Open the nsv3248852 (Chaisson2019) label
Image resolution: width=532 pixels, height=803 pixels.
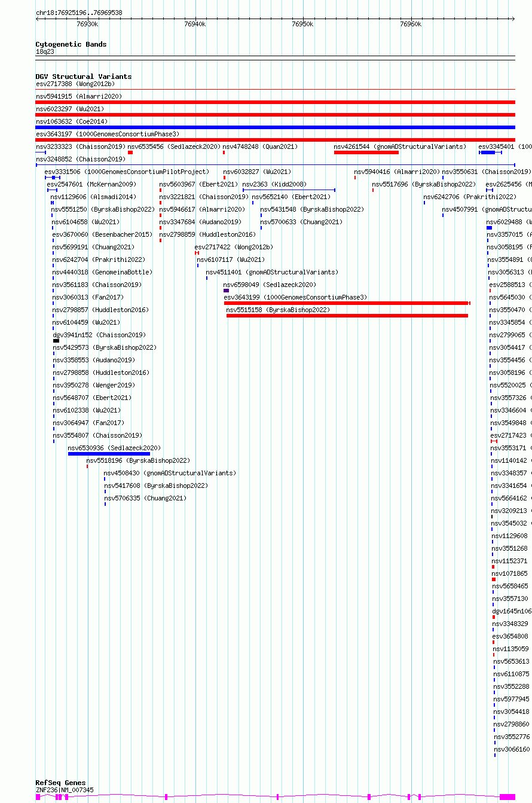tap(80, 159)
